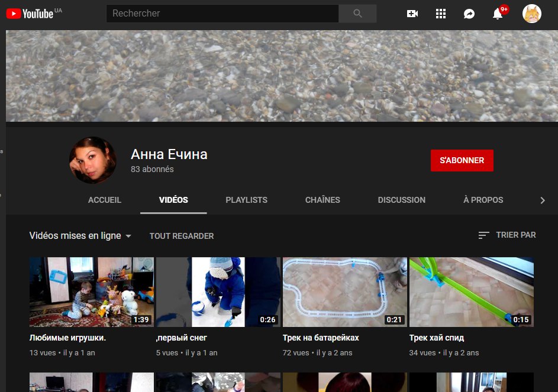This screenshot has width=558, height=392.
Task: Expand Vidéos mises en ligne dropdown
Action: [80, 235]
